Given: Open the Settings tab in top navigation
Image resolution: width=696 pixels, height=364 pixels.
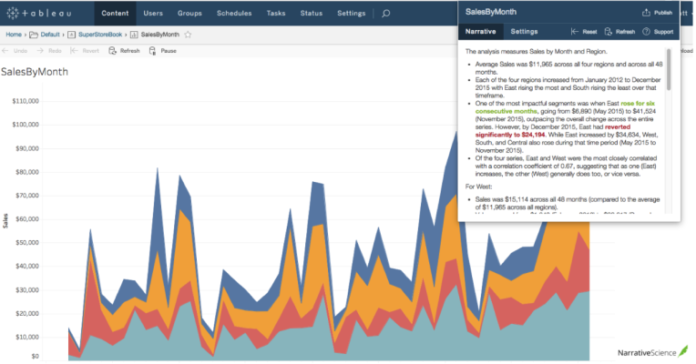Looking at the screenshot, I should (x=351, y=13).
